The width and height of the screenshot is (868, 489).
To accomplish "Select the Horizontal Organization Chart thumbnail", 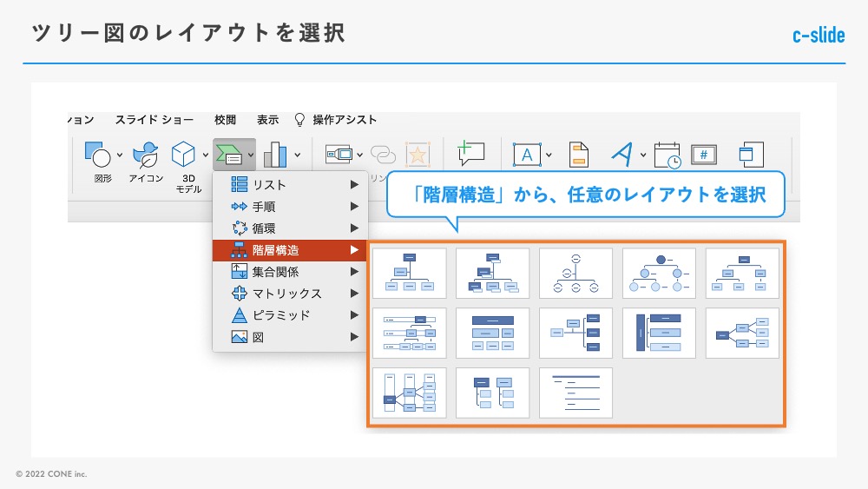I will point(575,333).
